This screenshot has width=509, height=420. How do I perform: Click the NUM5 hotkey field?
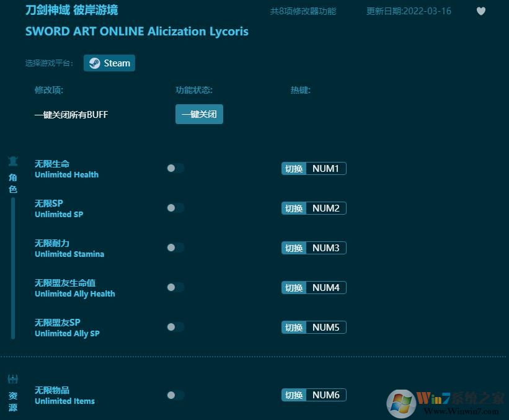coord(326,327)
